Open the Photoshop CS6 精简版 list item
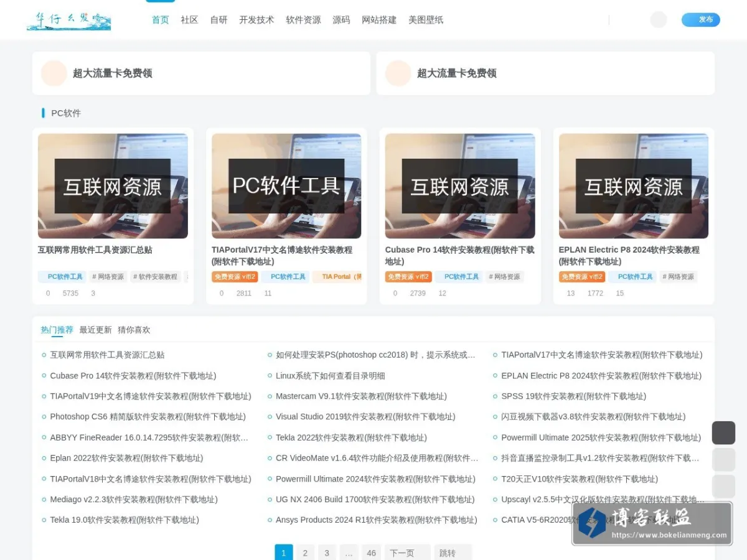The width and height of the screenshot is (747, 560). (x=148, y=417)
